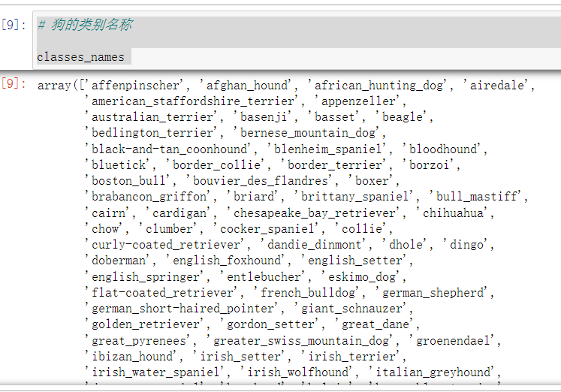Viewport: 561px width, 392px height.
Task: Click the 'airedale' entry
Action: (x=496, y=86)
